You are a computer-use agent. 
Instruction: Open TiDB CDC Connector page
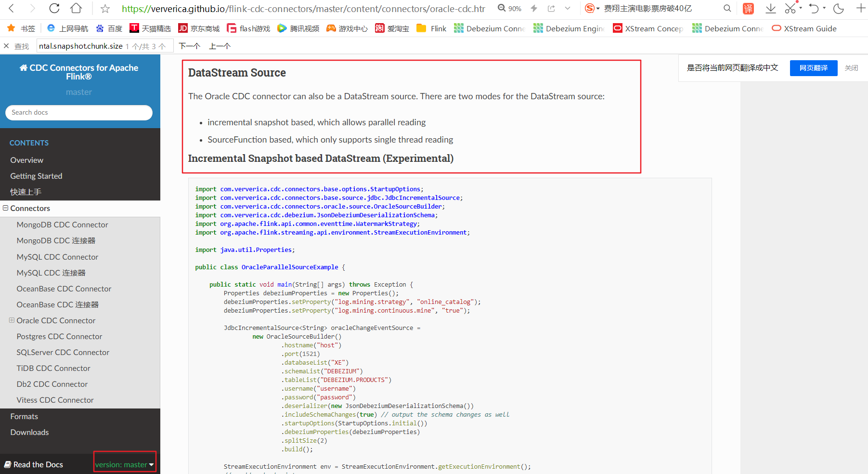click(53, 368)
